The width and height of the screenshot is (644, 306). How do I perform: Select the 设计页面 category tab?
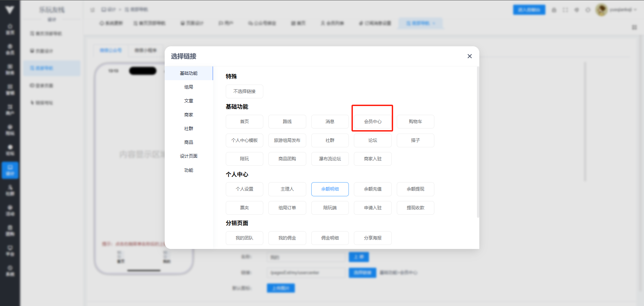coord(189,156)
